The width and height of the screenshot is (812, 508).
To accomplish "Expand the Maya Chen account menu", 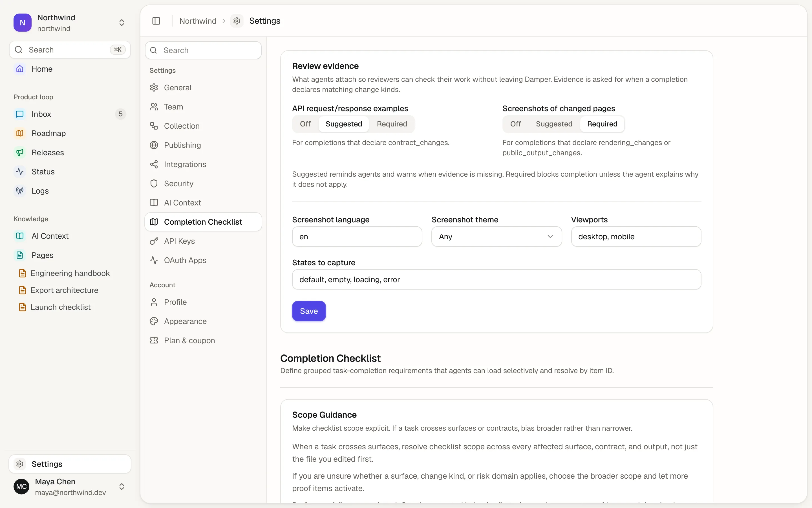I will [x=122, y=487].
